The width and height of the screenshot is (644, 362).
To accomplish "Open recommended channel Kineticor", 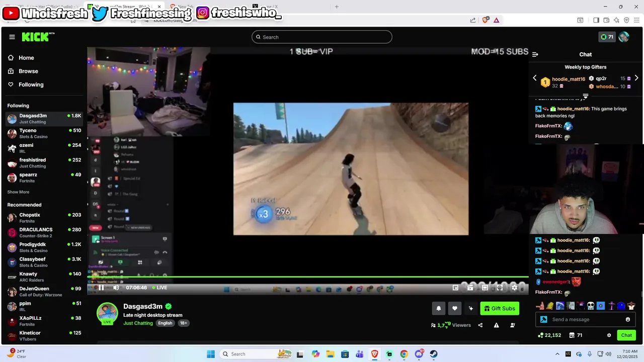I will [x=44, y=335].
